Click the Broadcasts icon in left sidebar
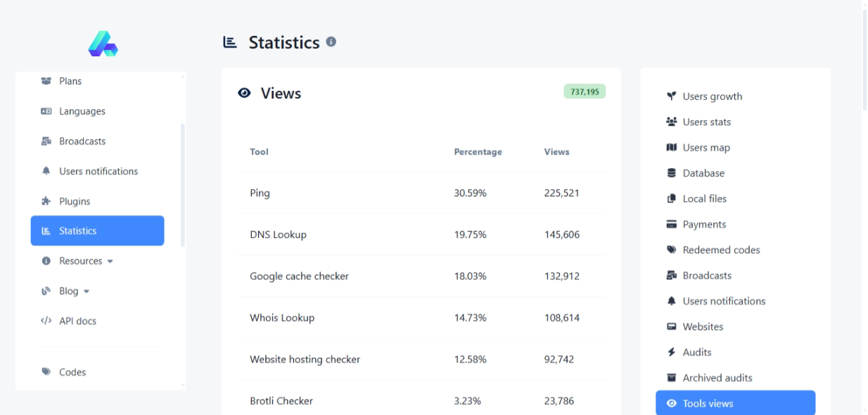This screenshot has width=868, height=415. pos(46,141)
